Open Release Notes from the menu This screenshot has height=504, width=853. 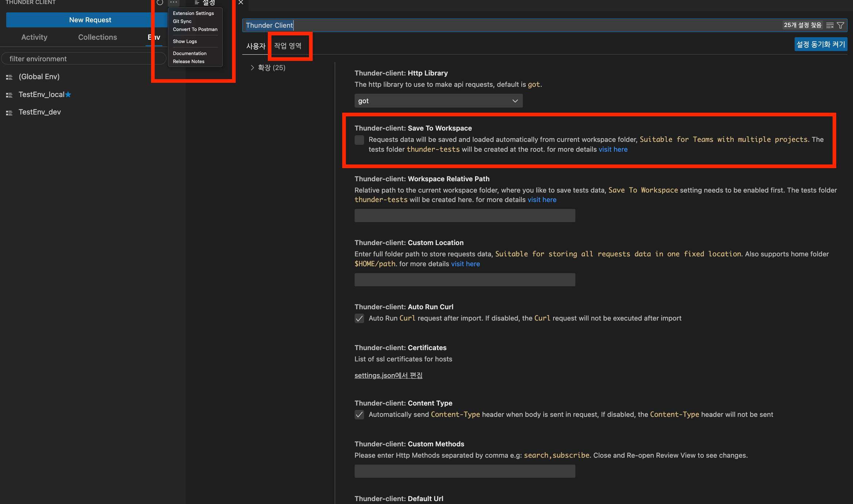[x=189, y=61]
